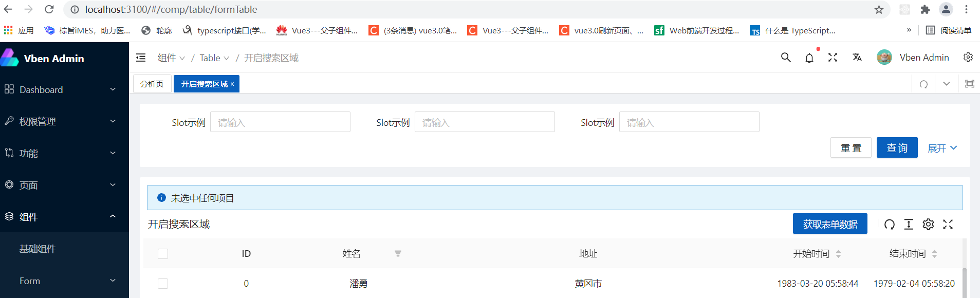
Task: Reload the page with browser refresh icon
Action: 49,9
